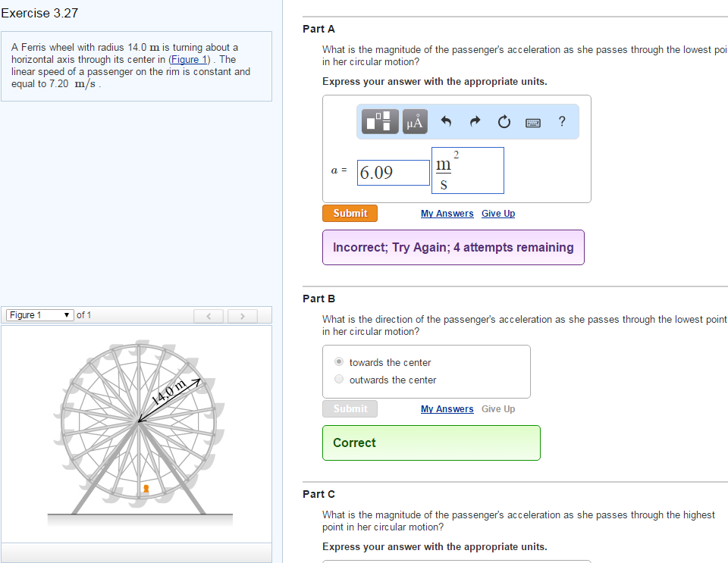Viewport: 728px width, 563px height.
Task: Choose 'towards the center' radio in Part B
Action: 339,361
